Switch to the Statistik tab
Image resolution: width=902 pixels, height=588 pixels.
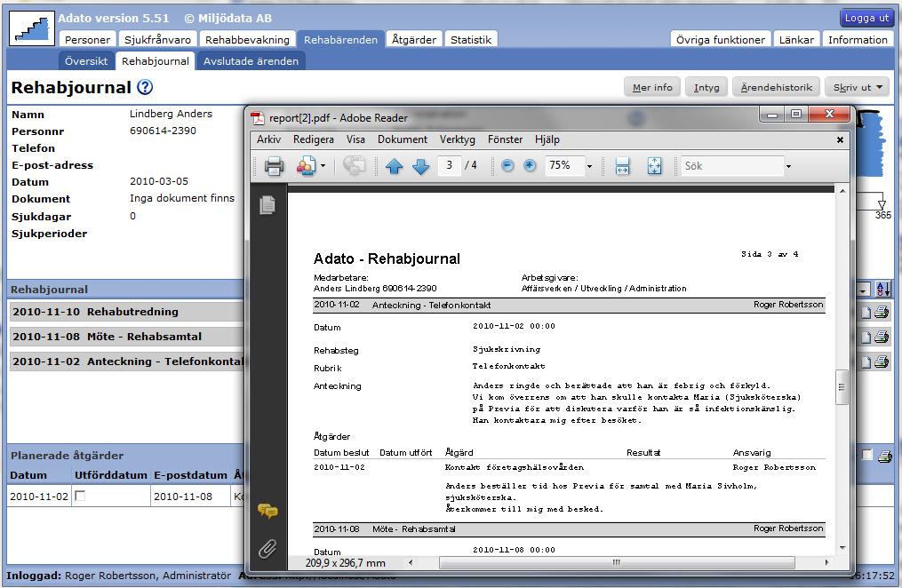pyautogui.click(x=471, y=40)
